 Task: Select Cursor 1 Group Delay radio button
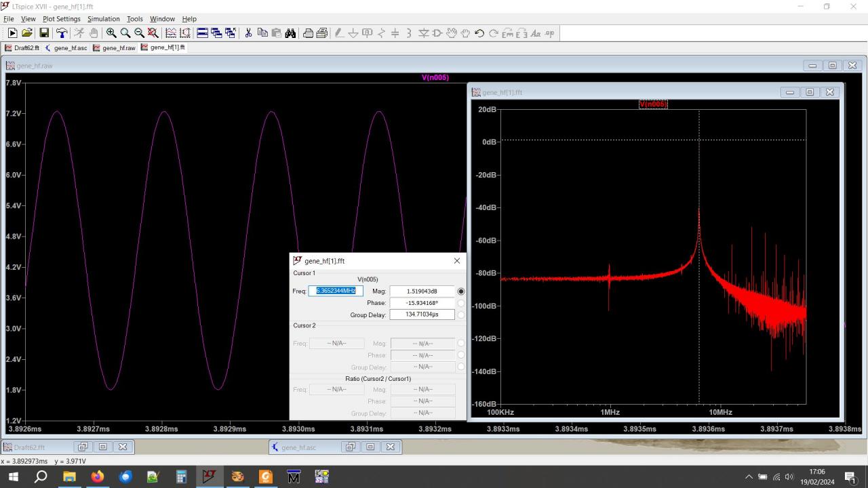point(461,314)
